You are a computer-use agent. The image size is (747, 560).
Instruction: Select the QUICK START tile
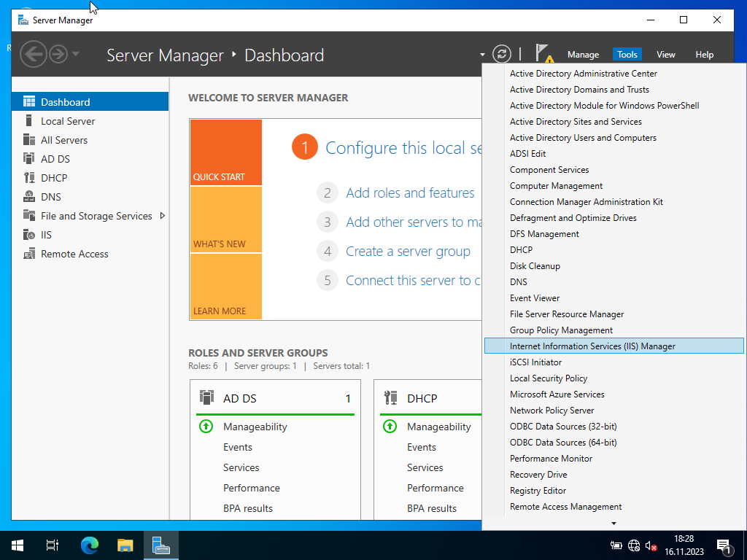coord(226,152)
